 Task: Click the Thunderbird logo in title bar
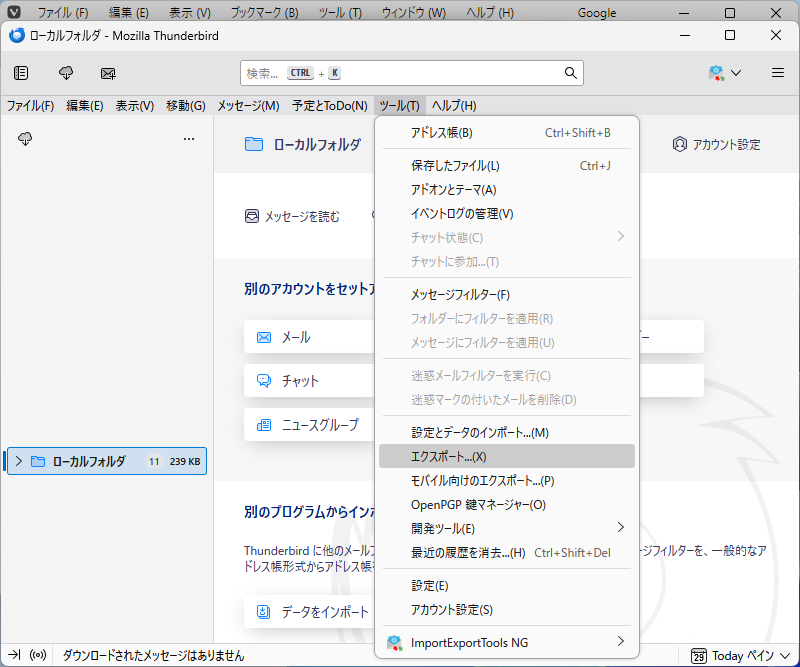[x=17, y=35]
